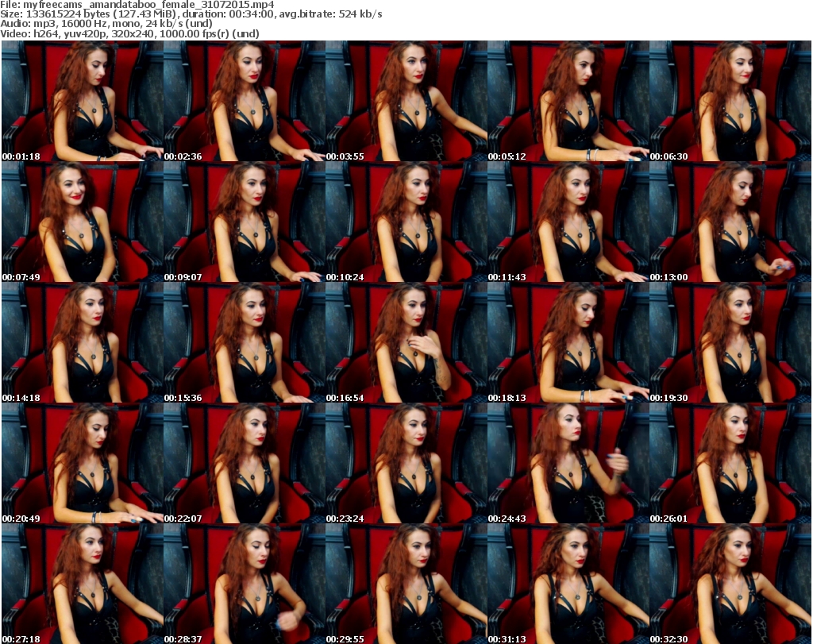Image resolution: width=813 pixels, height=644 pixels.
Task: Open the frame timestamped 00:10:24
Action: 406,222
